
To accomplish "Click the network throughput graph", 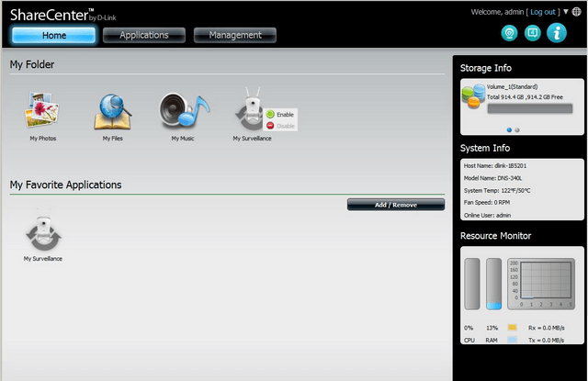I will click(541, 284).
